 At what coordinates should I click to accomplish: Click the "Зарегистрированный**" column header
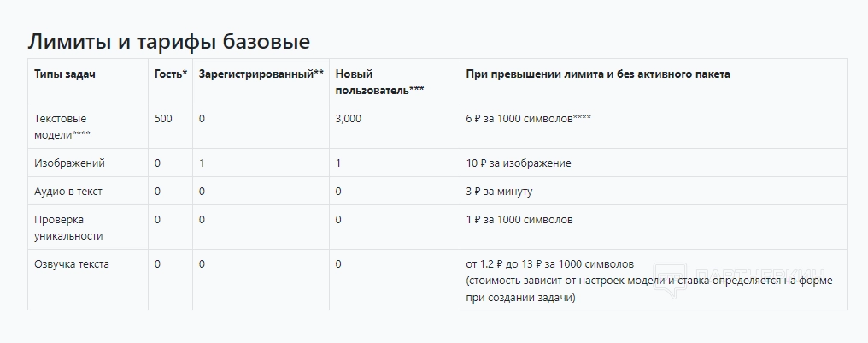coord(261,74)
